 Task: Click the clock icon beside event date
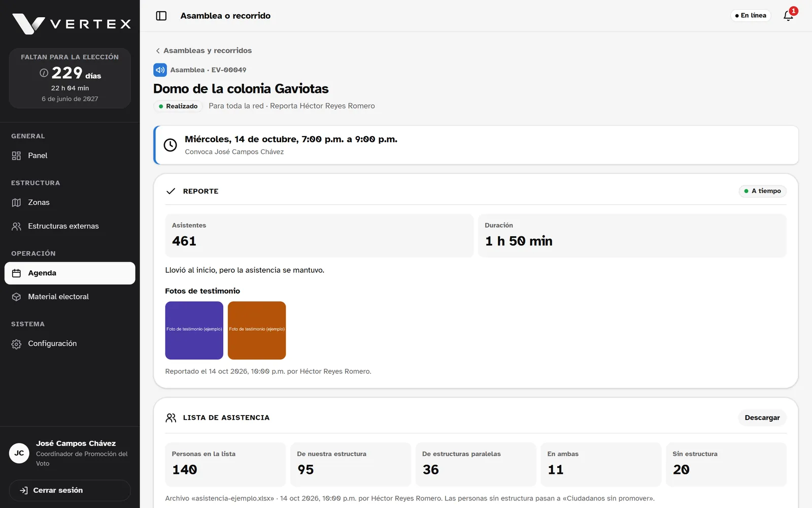(171, 145)
